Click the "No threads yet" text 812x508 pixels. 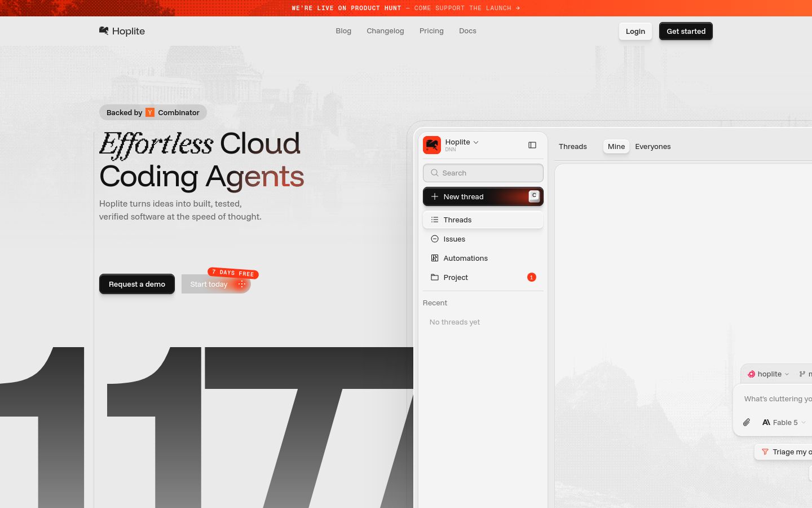click(x=454, y=322)
